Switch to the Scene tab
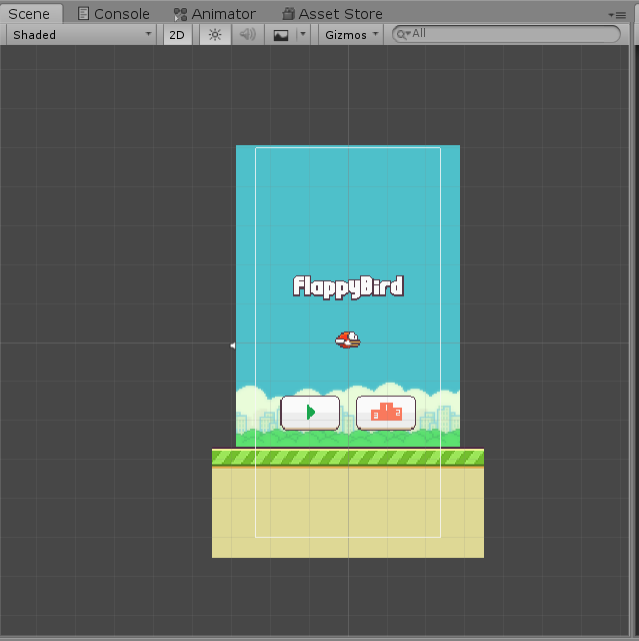Image resolution: width=639 pixels, height=641 pixels. [x=31, y=14]
